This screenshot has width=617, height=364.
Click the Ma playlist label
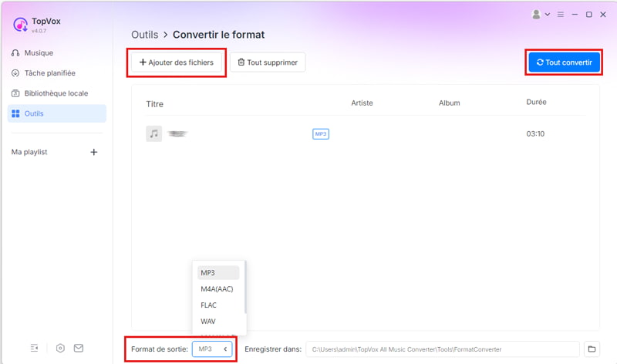tap(29, 152)
